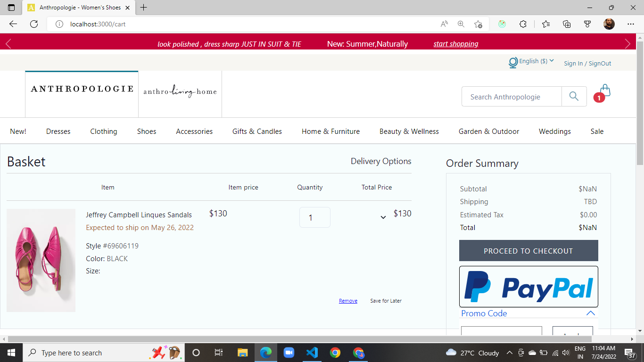Screen dimensions: 644x362
Task: Open the Gifts & Candles menu
Action: (257, 132)
